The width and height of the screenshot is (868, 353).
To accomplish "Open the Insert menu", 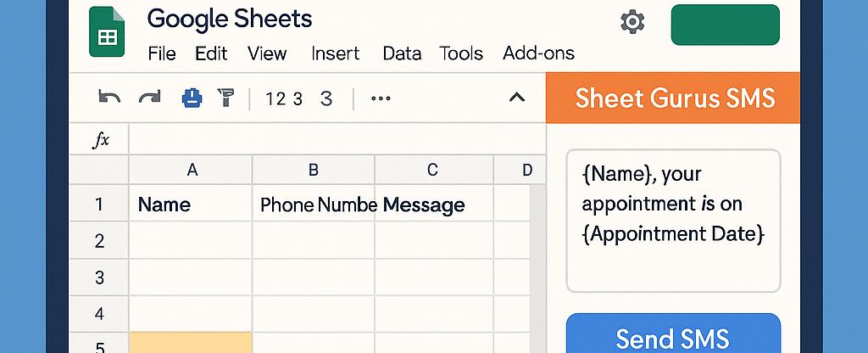I will pyautogui.click(x=335, y=53).
